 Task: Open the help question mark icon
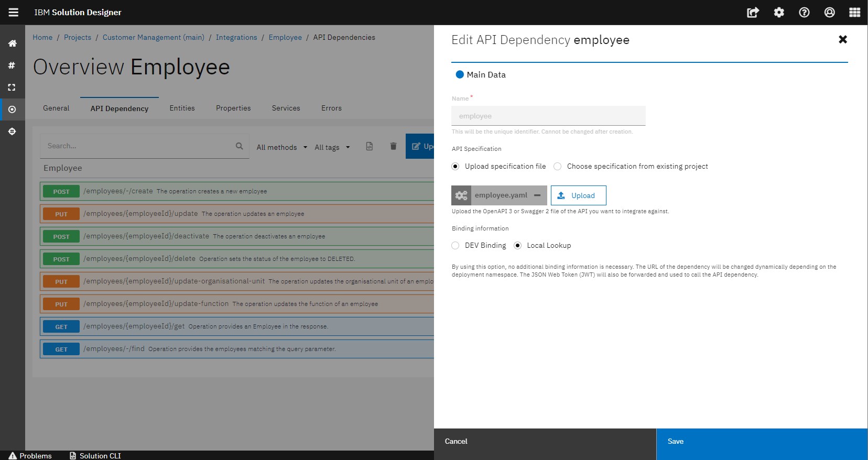(804, 13)
